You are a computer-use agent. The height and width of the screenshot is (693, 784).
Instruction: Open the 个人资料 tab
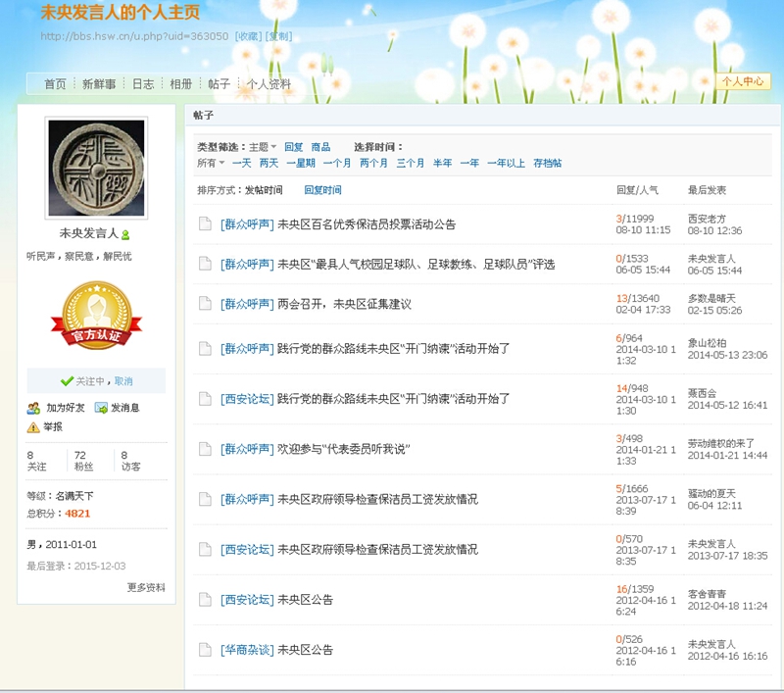pyautogui.click(x=269, y=84)
